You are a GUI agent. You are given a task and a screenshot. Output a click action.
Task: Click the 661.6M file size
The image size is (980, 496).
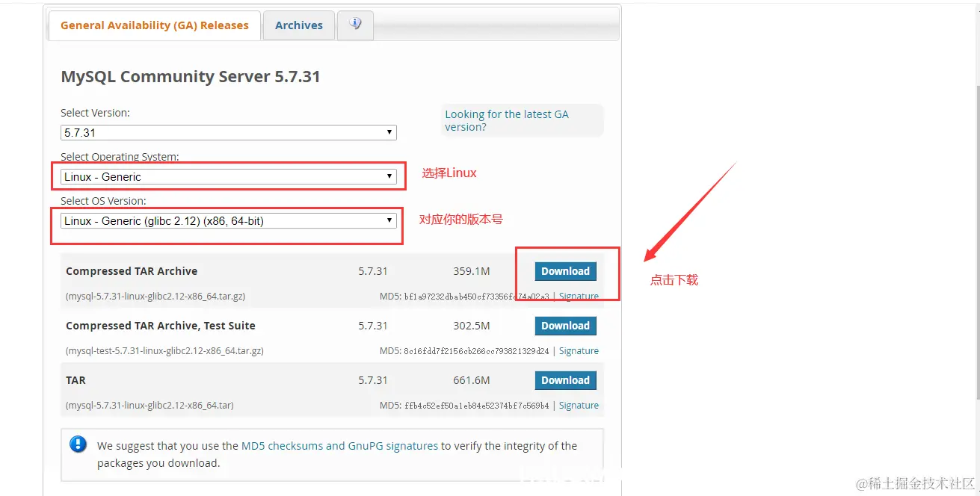tap(472, 380)
